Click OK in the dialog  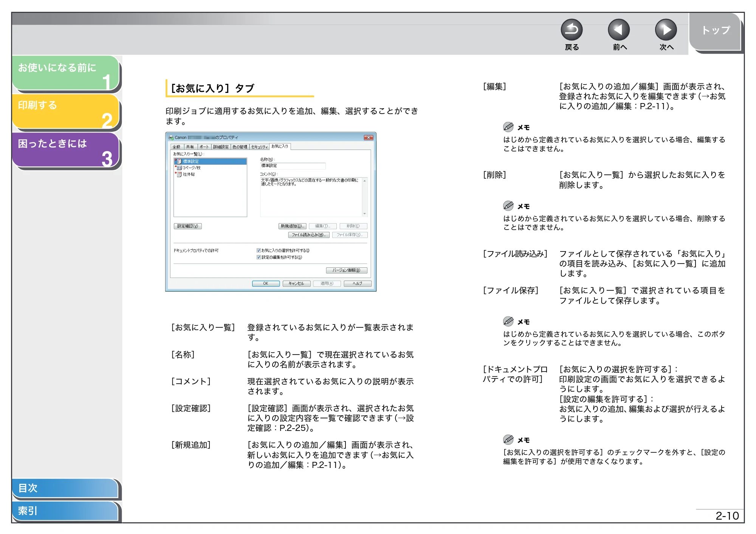coord(266,284)
